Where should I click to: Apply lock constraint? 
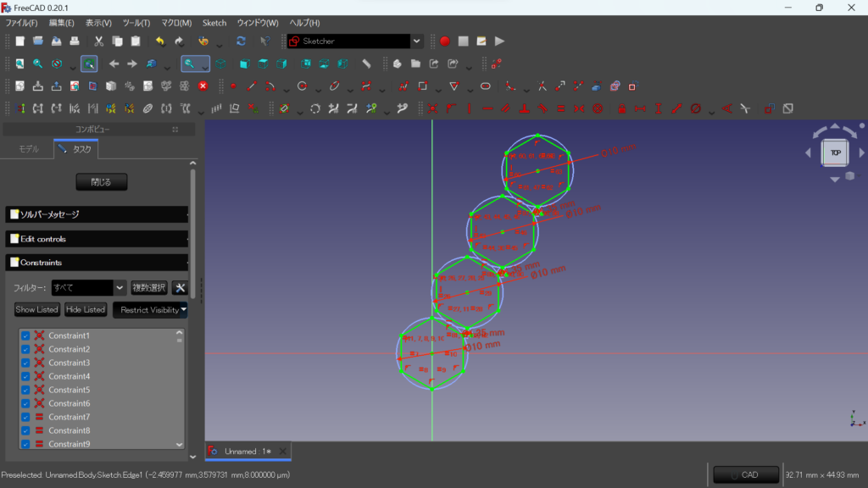click(621, 109)
